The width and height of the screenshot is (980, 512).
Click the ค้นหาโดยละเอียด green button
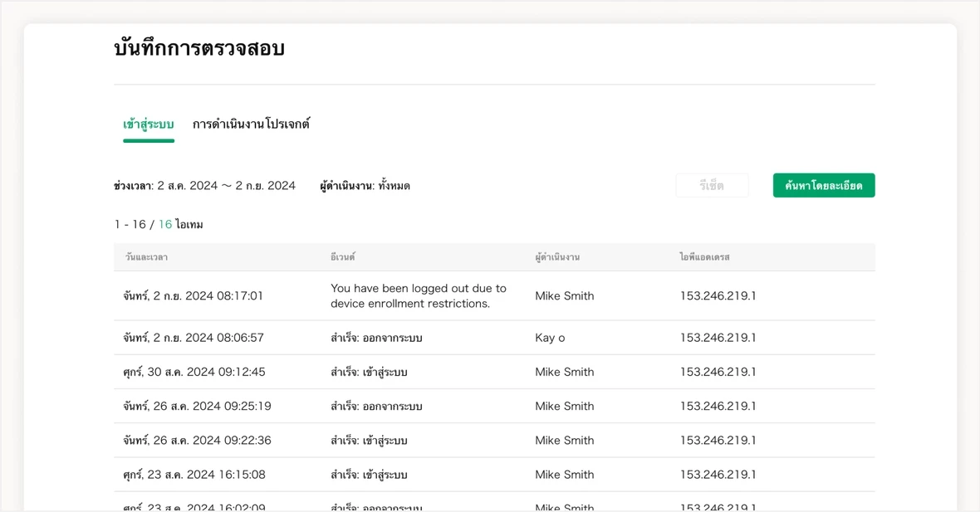[824, 185]
